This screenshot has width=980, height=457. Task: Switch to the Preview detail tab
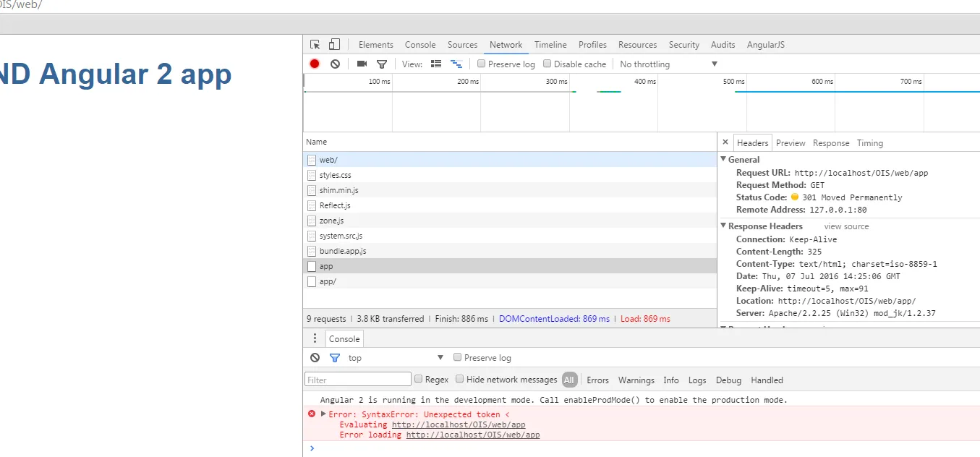tap(791, 142)
